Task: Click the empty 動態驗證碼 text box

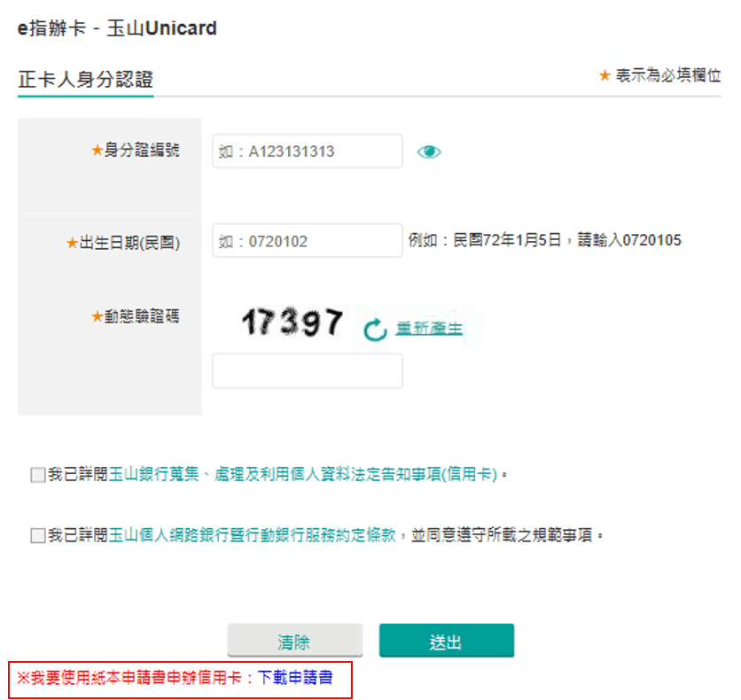Action: (x=307, y=371)
